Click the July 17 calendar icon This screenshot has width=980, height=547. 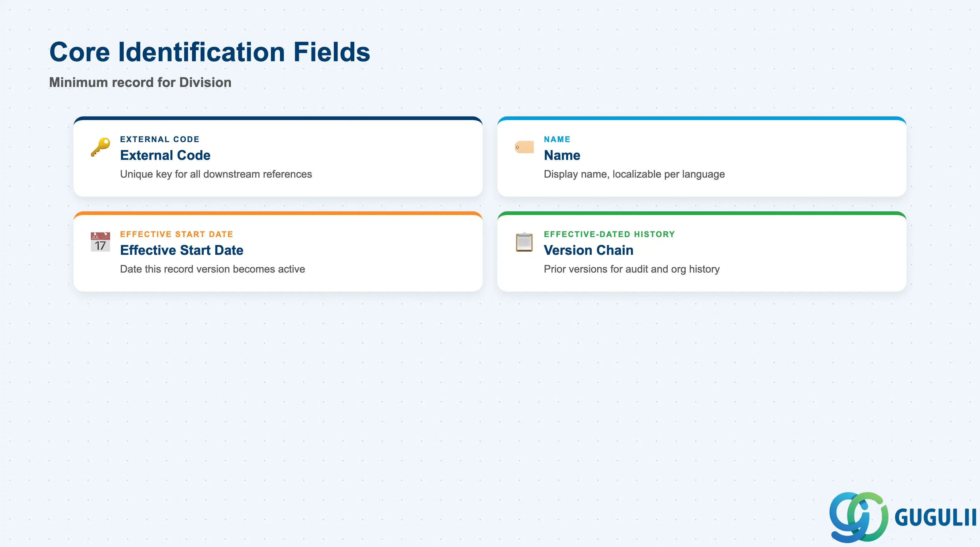pyautogui.click(x=100, y=242)
